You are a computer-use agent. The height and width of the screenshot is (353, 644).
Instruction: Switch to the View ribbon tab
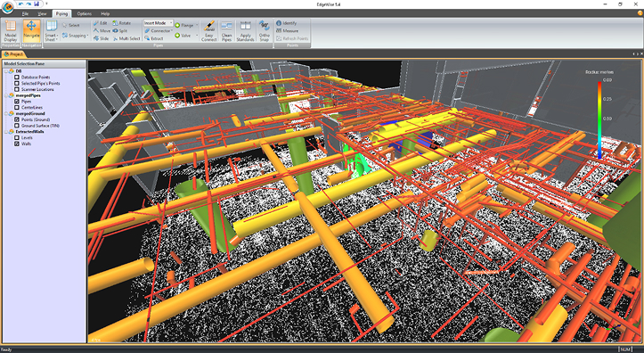[x=42, y=13]
